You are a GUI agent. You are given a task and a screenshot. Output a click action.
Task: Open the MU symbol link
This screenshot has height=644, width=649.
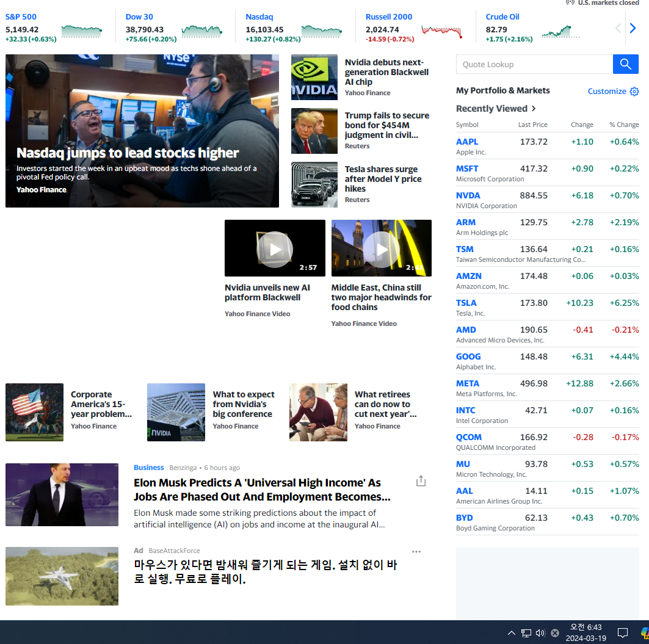tap(463, 464)
